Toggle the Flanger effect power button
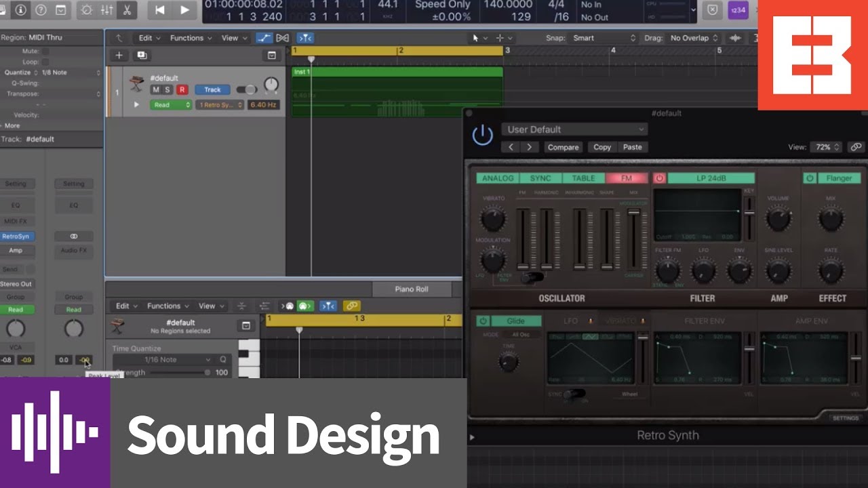Image resolution: width=868 pixels, height=488 pixels. point(809,178)
